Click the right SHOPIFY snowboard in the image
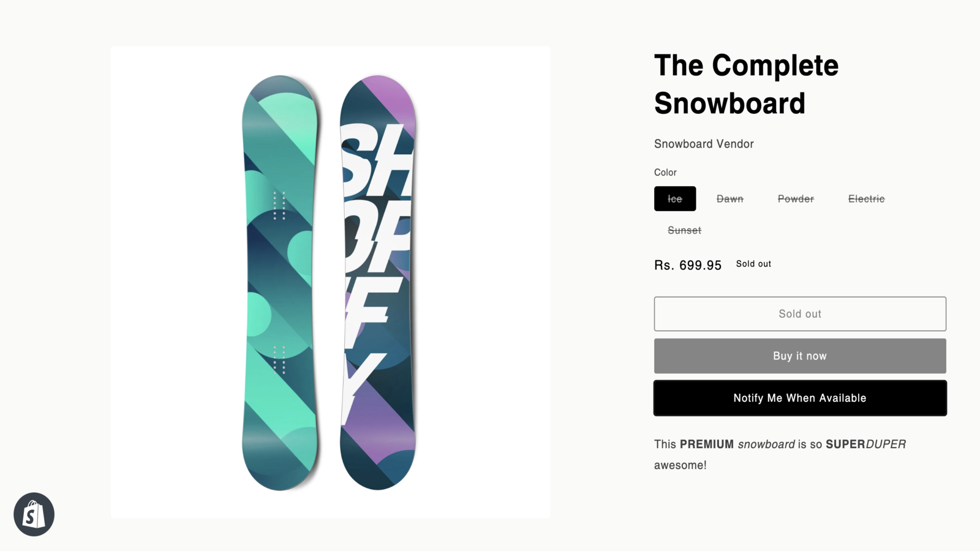 tap(379, 282)
